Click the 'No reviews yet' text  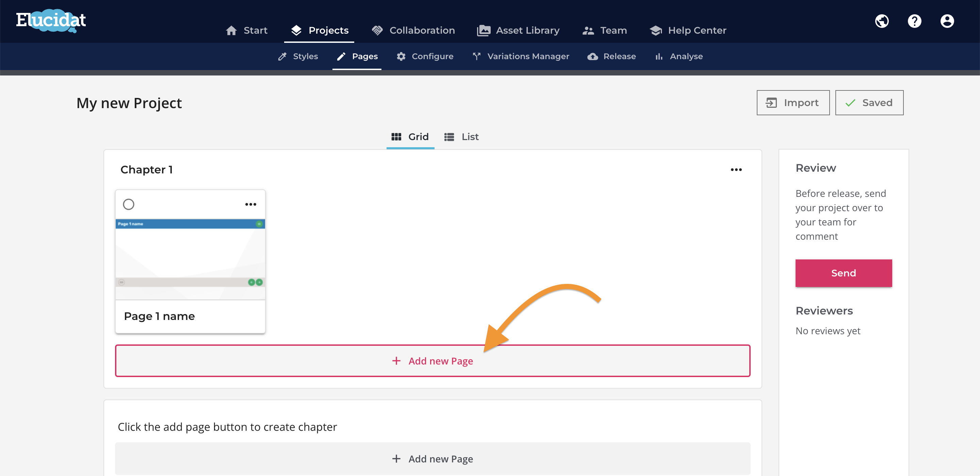click(828, 331)
